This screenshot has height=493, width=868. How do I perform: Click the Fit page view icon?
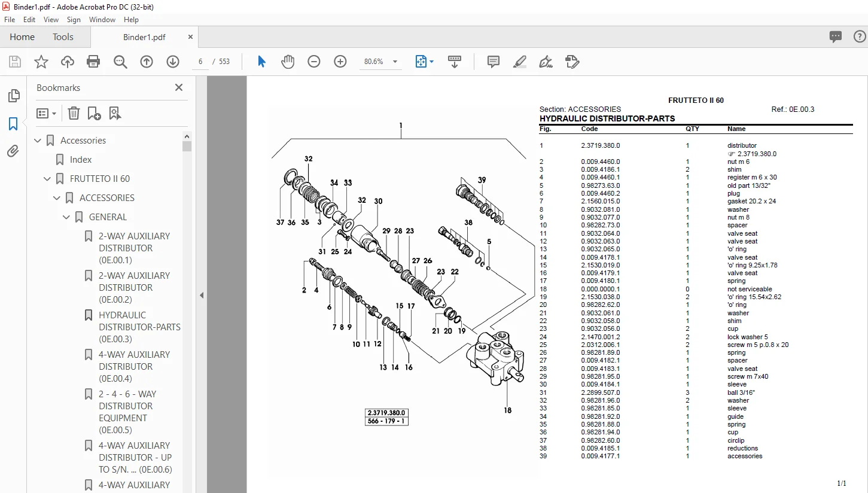pos(421,62)
